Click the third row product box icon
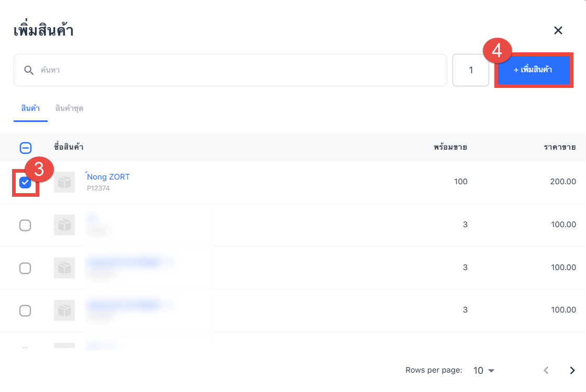The width and height of the screenshot is (586, 392). 64,268
